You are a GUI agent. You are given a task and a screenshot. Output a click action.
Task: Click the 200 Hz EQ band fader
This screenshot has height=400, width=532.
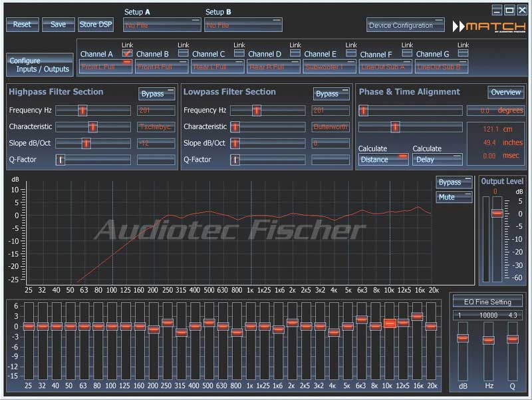[154, 329]
